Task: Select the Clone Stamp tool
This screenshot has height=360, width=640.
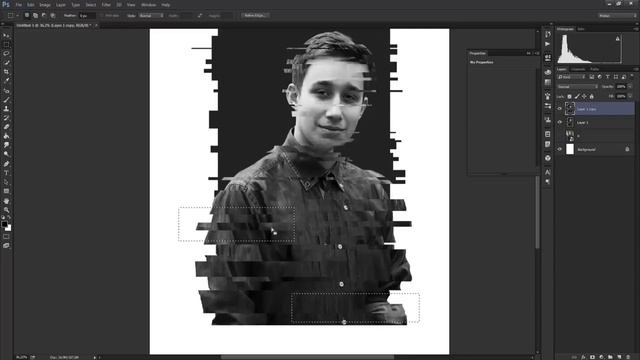Action: coord(6,109)
